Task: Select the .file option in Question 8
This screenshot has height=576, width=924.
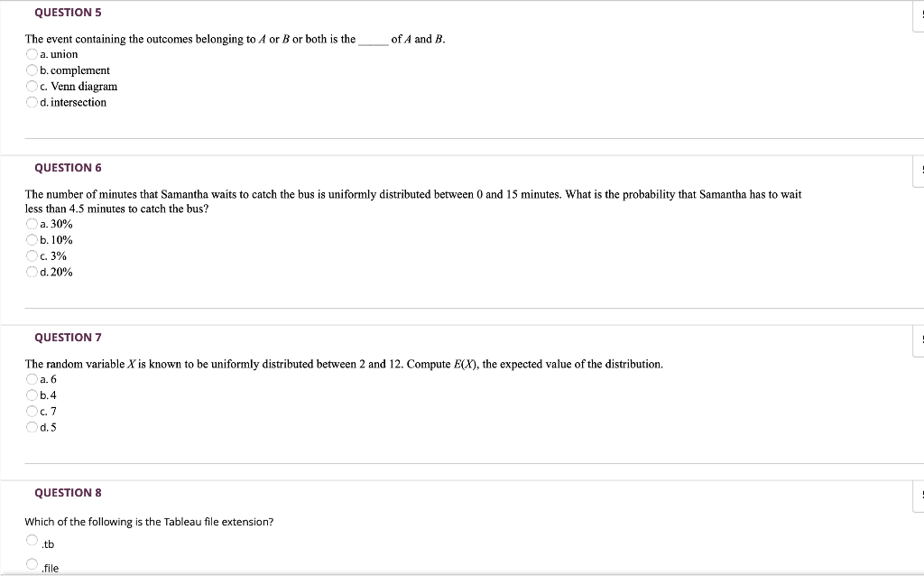Action: click(x=31, y=564)
